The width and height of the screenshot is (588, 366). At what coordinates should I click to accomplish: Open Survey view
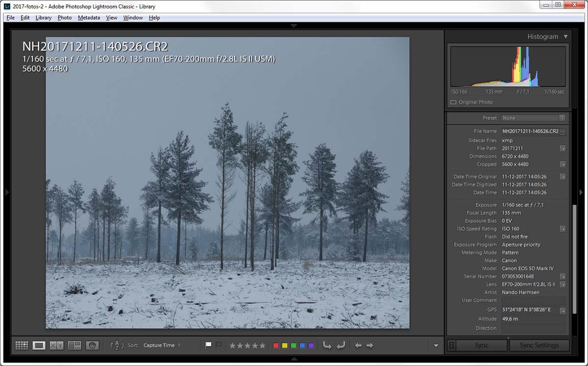pyautogui.click(x=74, y=345)
